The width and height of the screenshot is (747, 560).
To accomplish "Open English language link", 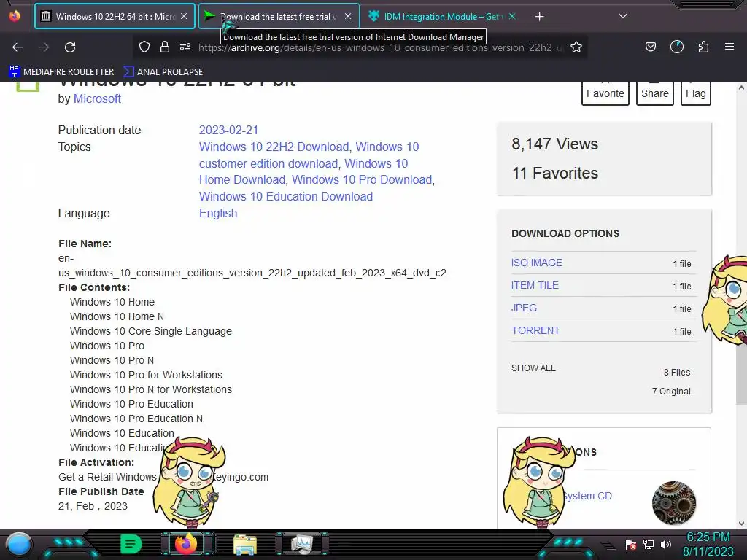I will point(217,213).
